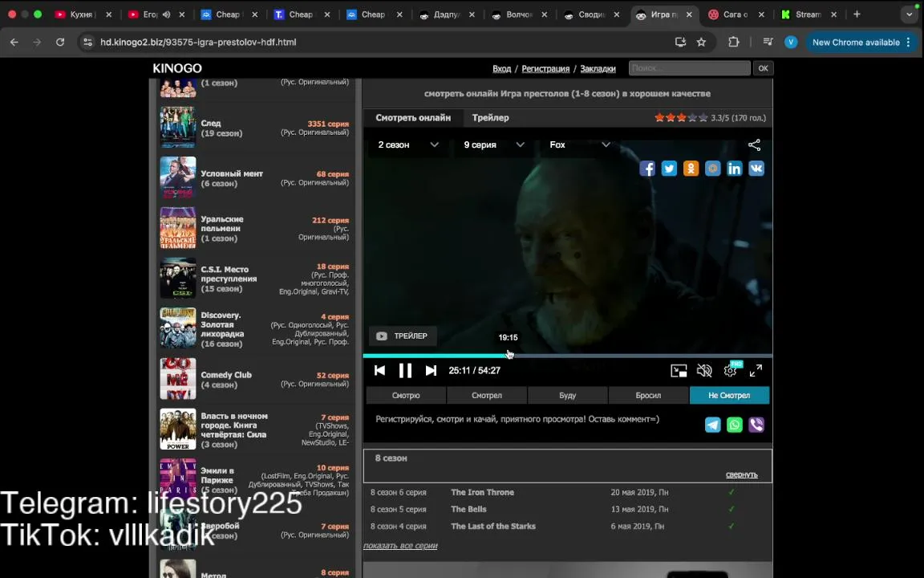924x578 pixels.
Task: Reload the current page
Action: point(60,42)
